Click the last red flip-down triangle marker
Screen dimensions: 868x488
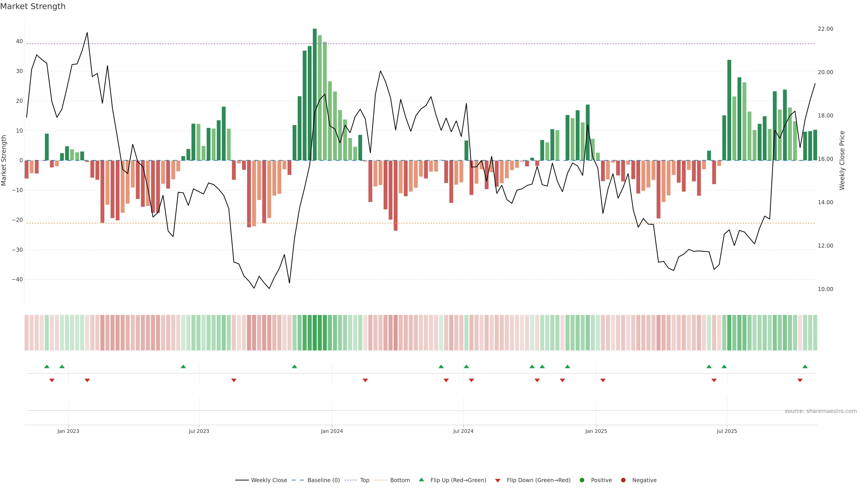click(x=800, y=380)
